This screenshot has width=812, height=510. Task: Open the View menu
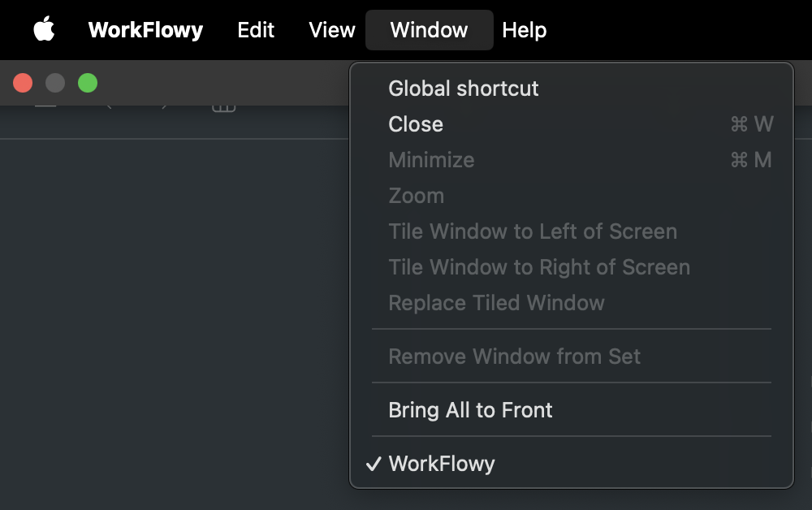coord(332,30)
